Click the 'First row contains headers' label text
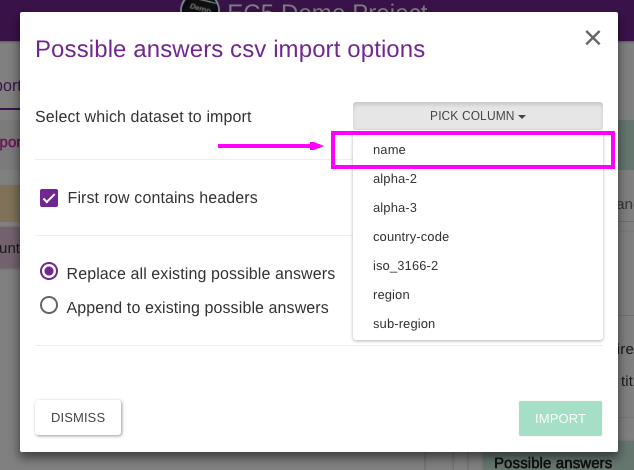The height and width of the screenshot is (470, 634). [x=162, y=198]
